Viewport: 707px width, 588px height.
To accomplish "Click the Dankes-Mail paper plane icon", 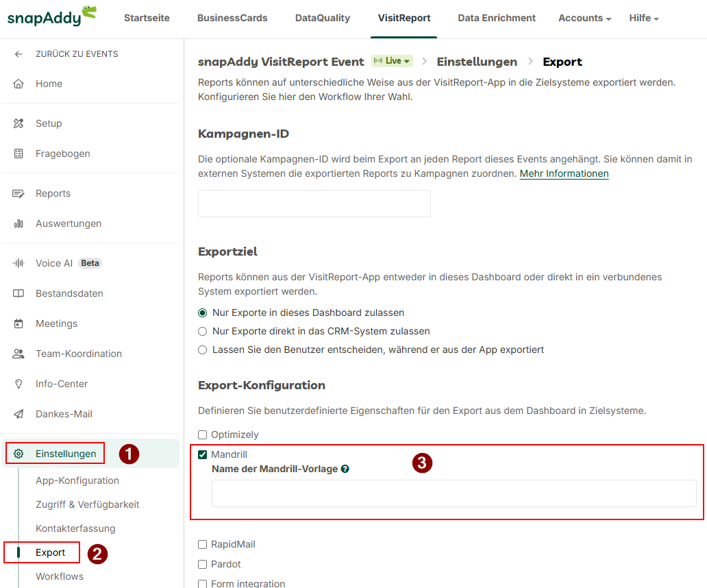I will tap(18, 415).
